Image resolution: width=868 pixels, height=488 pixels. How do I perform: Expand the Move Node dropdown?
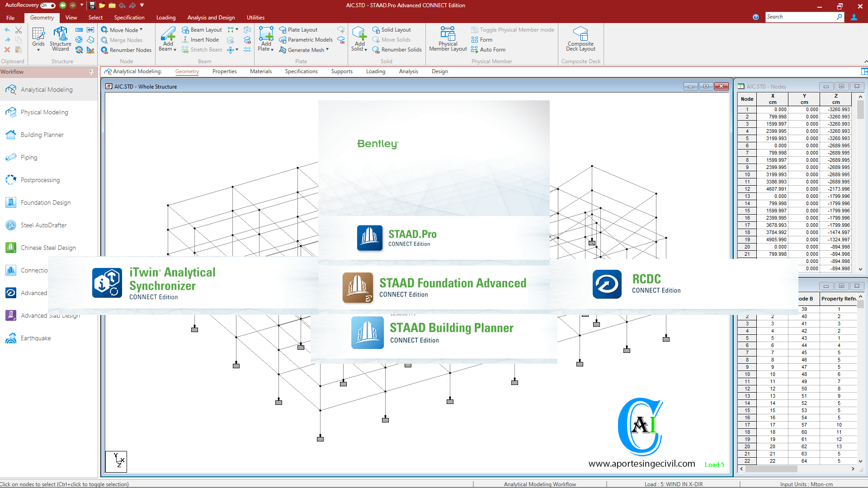pyautogui.click(x=141, y=30)
